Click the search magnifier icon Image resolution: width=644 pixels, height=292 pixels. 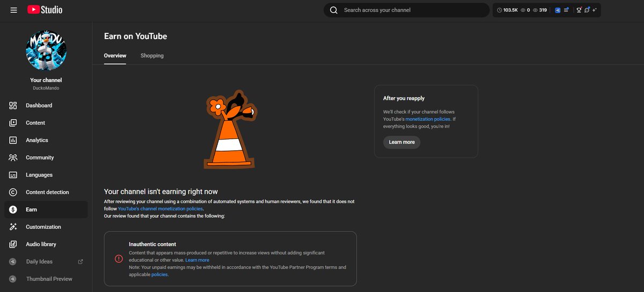pyautogui.click(x=334, y=10)
